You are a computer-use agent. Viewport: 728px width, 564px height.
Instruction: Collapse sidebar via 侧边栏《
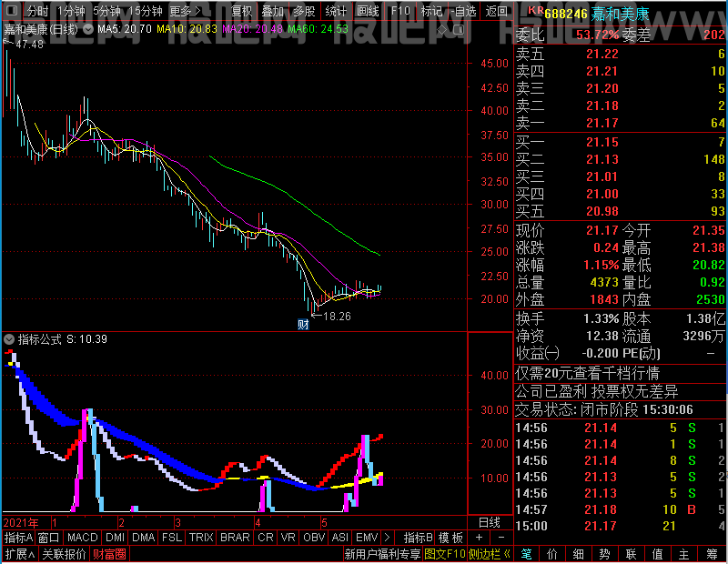tap(490, 554)
